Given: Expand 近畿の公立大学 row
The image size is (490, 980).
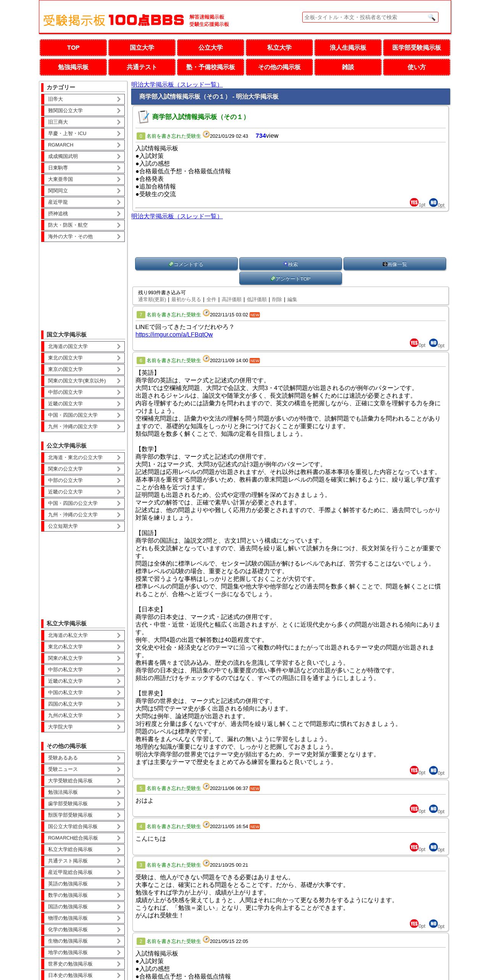Looking at the screenshot, I should point(83,492).
